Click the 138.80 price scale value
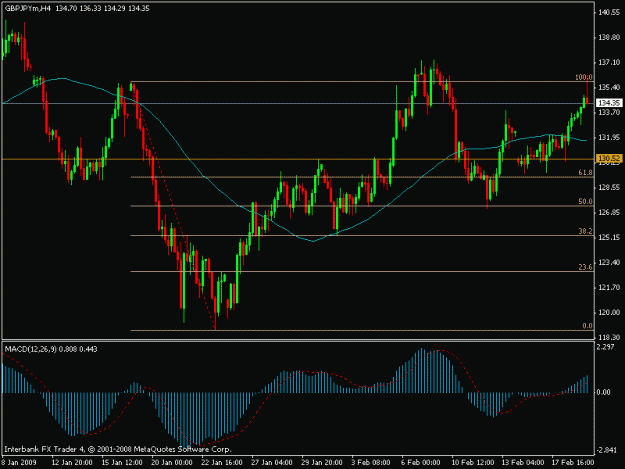 click(x=609, y=37)
